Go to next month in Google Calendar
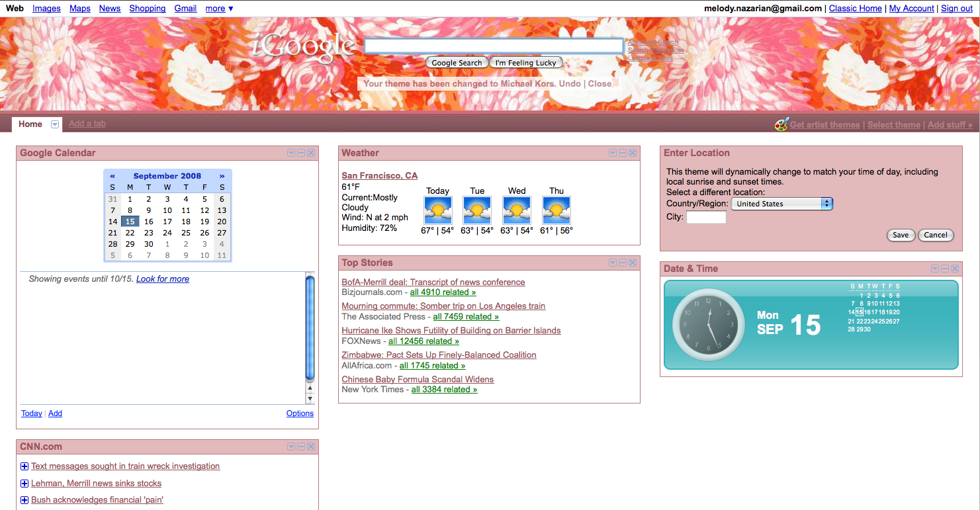The image size is (980, 510). (222, 176)
